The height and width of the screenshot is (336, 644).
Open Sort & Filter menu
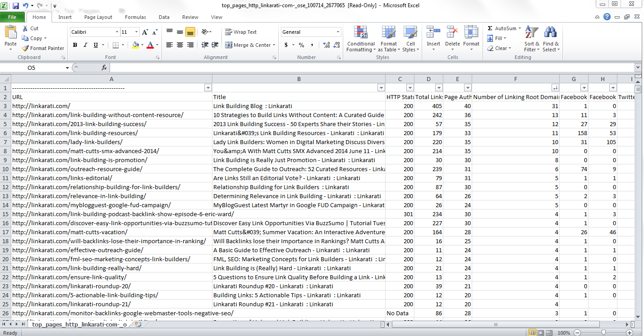point(532,39)
